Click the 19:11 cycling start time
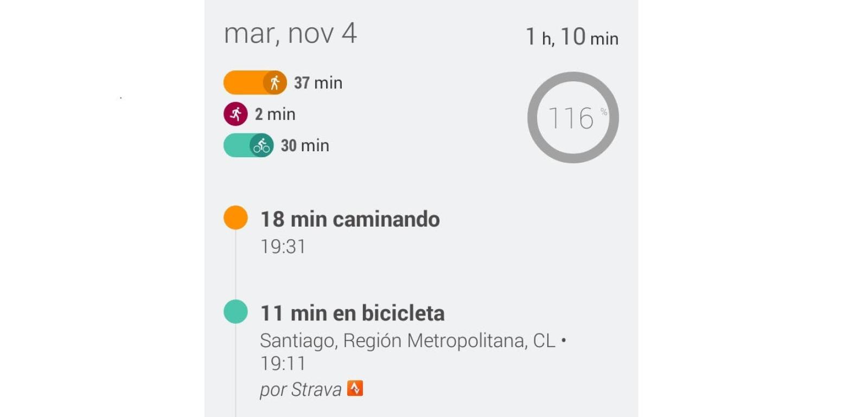The height and width of the screenshot is (417, 868). tap(283, 363)
